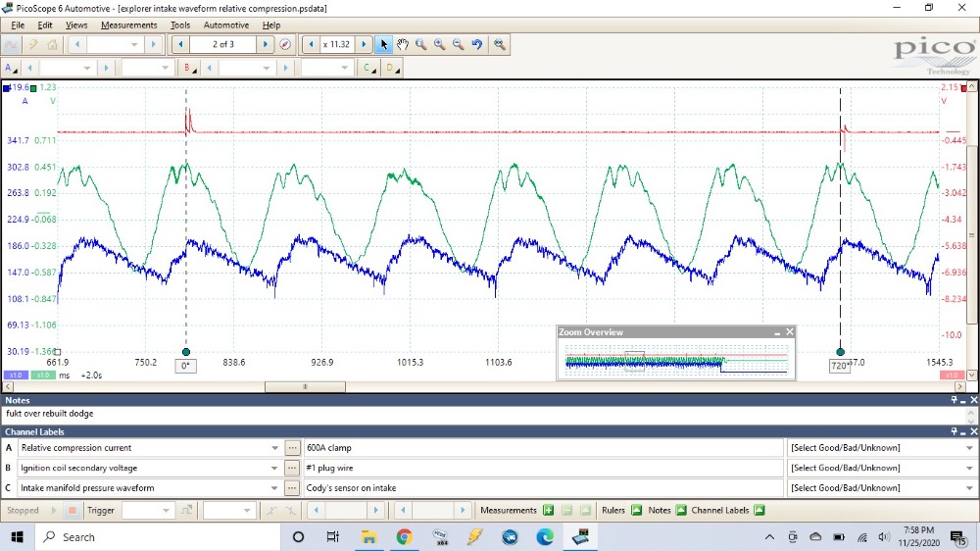Screen dimensions: 980x551
Task: Select the arrow pointer selection tool
Action: pos(384,44)
